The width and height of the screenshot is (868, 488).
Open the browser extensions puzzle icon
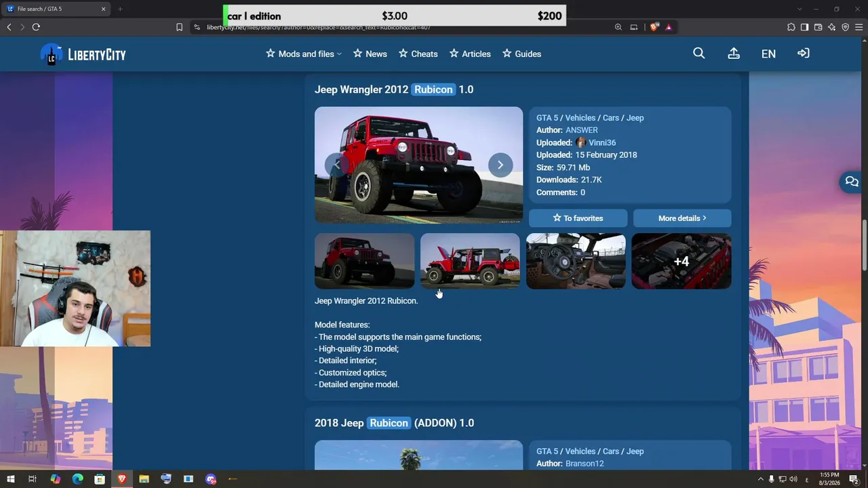coord(791,27)
